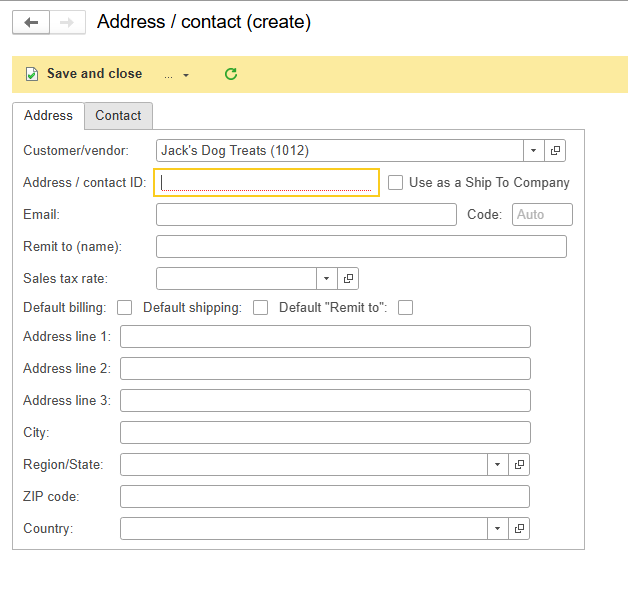Click the Save and close document icon

pos(32,74)
